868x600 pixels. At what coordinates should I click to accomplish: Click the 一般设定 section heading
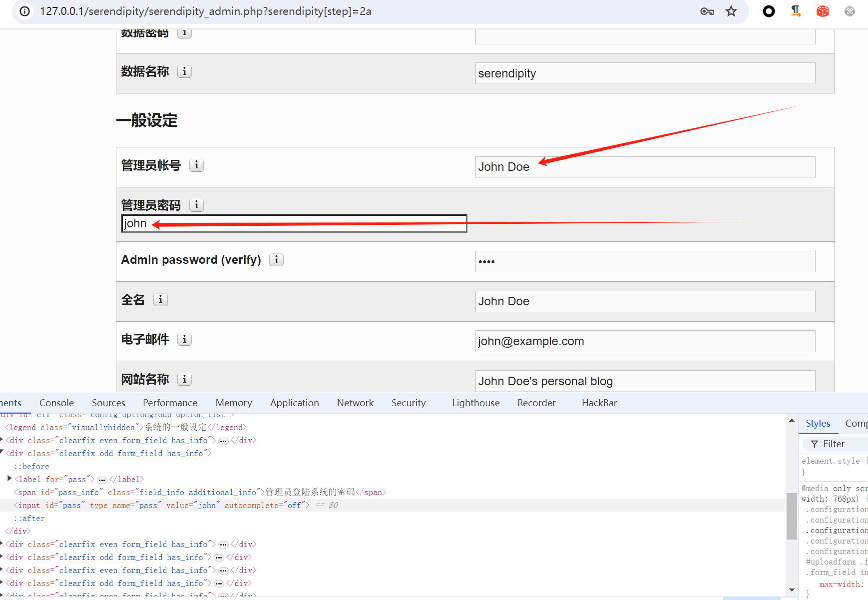[x=147, y=120]
